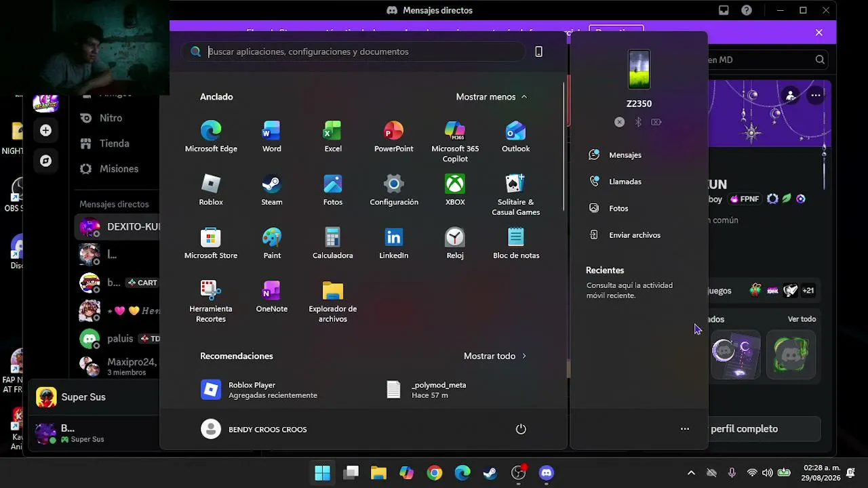
Task: Select Fotos in the phone panel
Action: pos(608,208)
